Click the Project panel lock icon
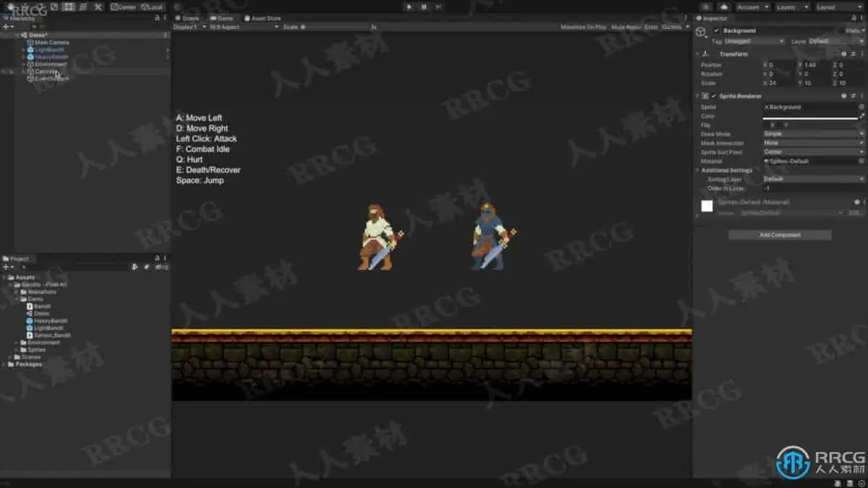Screen dimensions: 868x488 (158, 258)
